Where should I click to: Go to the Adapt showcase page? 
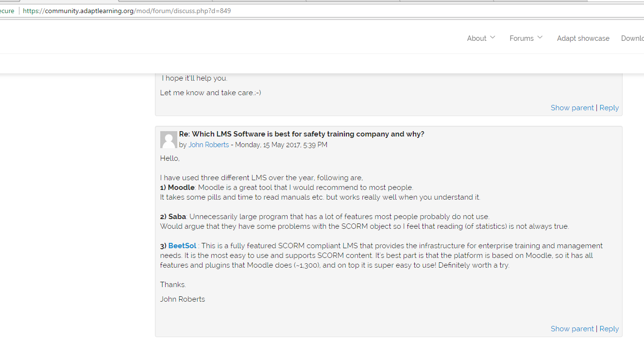[583, 38]
